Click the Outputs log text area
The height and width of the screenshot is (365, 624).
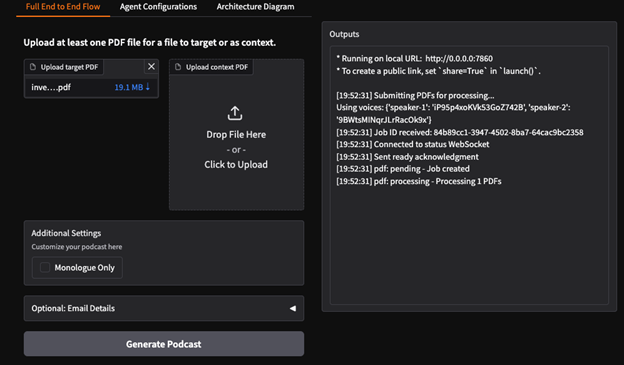(x=469, y=175)
